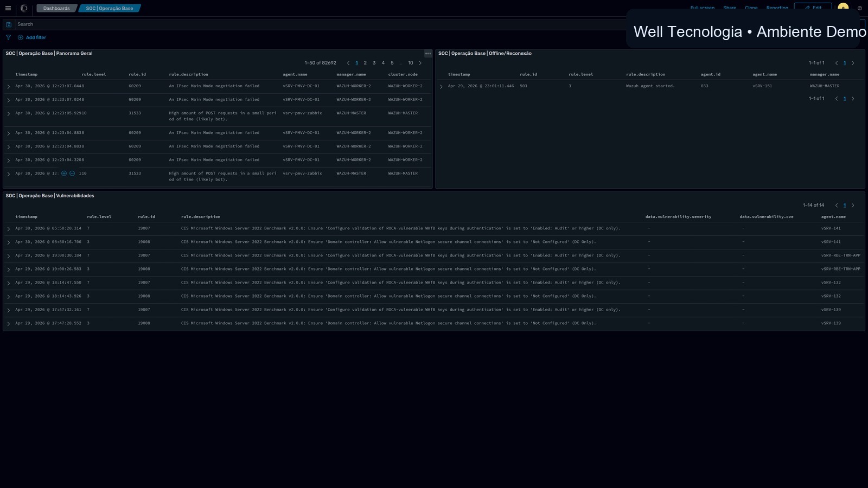This screenshot has height=488, width=868.
Task: Open saved query menu beside the Search box
Action: point(8,24)
